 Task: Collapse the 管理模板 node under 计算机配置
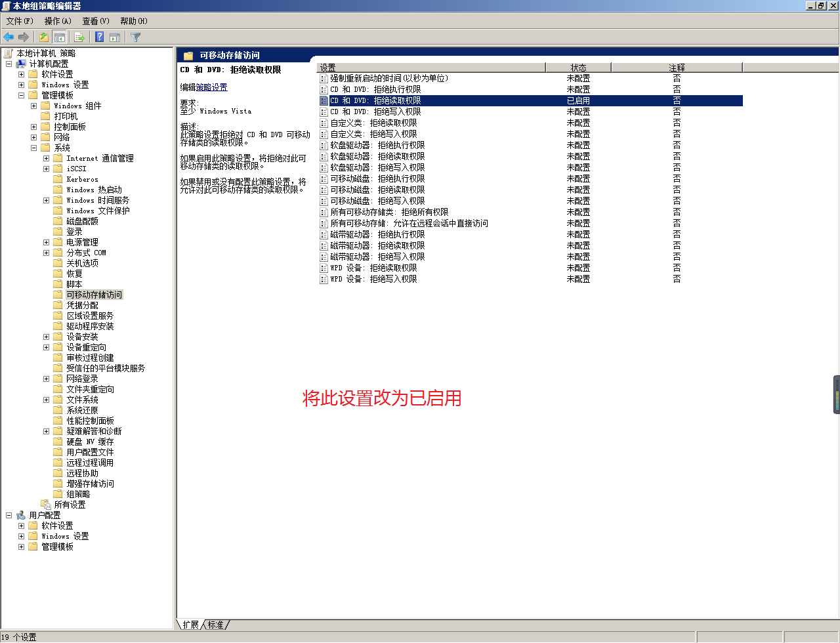coord(21,95)
